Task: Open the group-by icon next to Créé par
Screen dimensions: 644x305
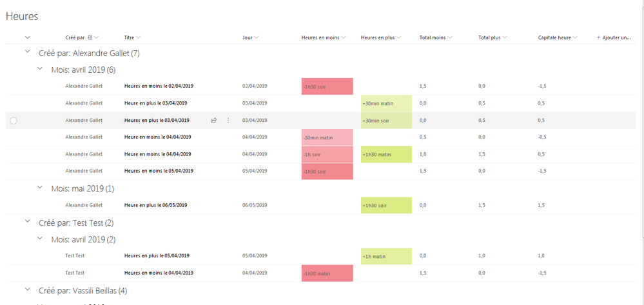Action: click(90, 37)
